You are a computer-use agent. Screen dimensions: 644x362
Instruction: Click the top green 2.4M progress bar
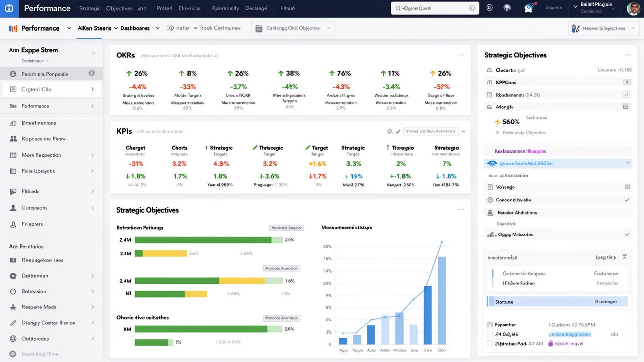coord(209,240)
